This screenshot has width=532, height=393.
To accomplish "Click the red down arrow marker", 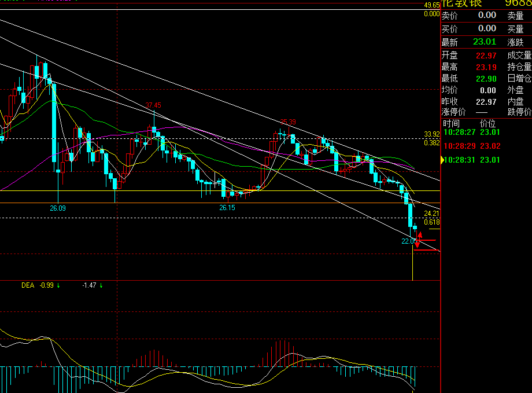I will [417, 244].
